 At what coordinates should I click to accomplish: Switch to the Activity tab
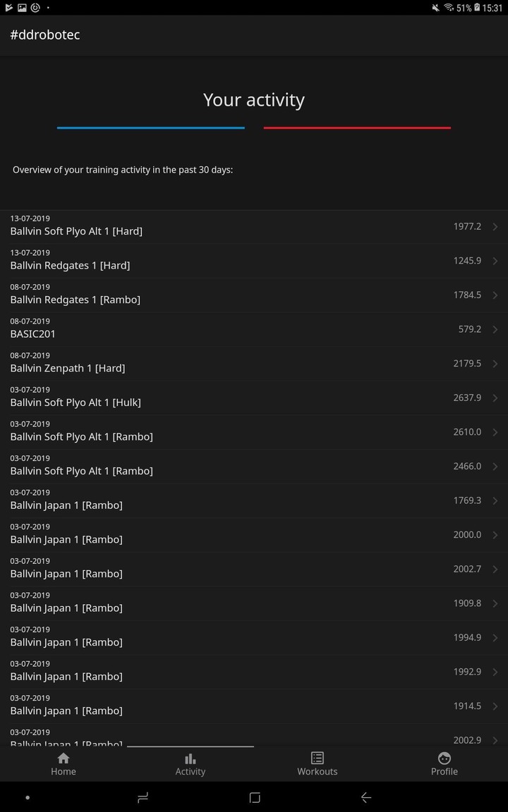(190, 764)
